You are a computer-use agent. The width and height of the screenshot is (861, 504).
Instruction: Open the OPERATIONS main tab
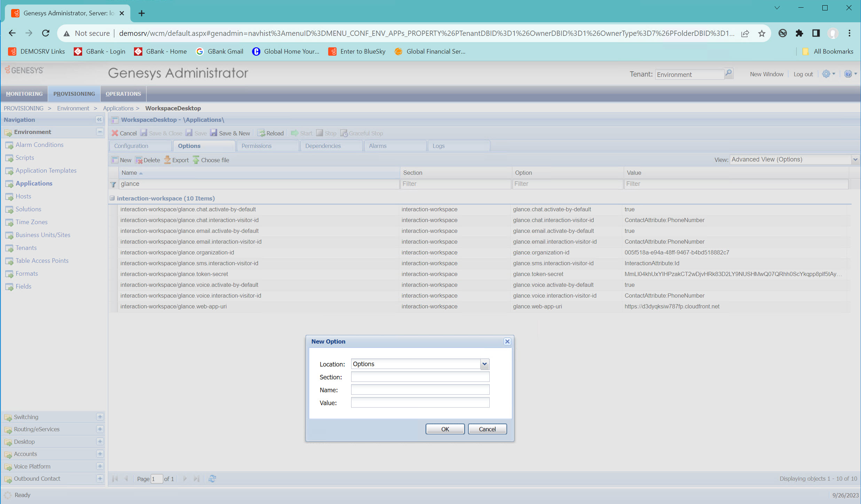pos(123,94)
